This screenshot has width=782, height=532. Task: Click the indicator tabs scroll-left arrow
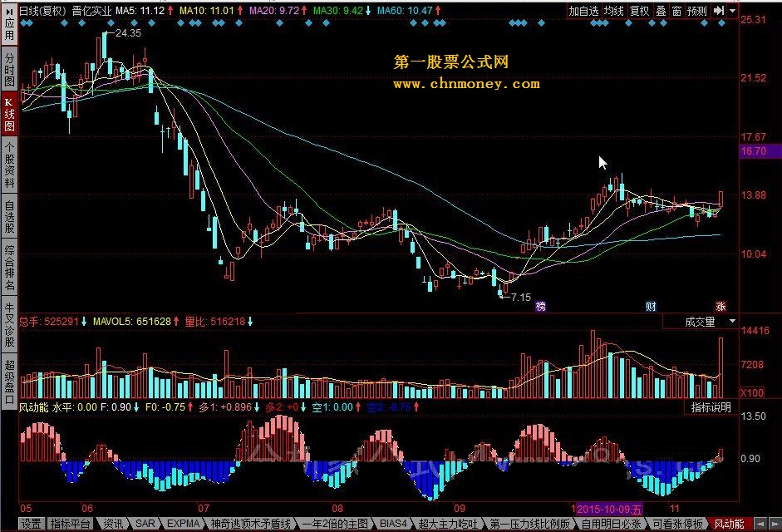coord(760,524)
